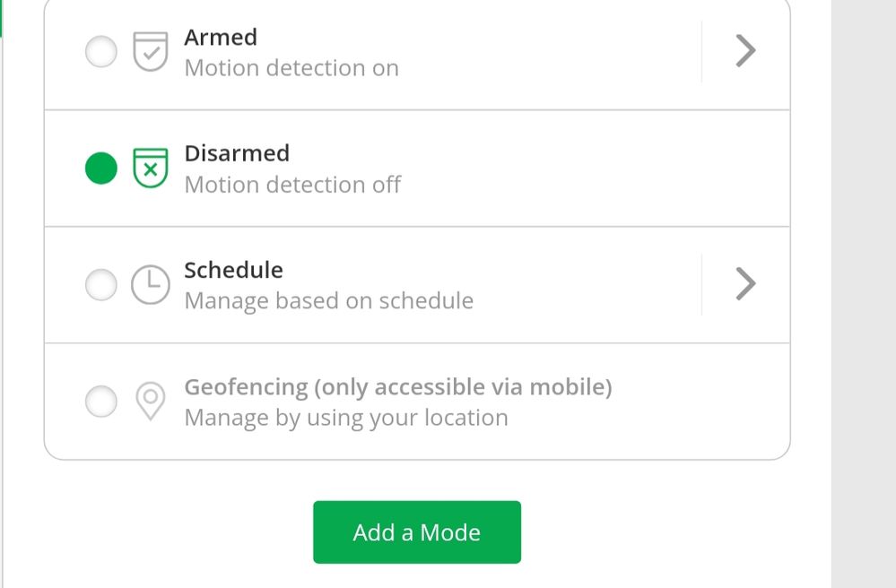Screen dimensions: 896x588
Task: Select the Geofencing radio button
Action: point(101,401)
